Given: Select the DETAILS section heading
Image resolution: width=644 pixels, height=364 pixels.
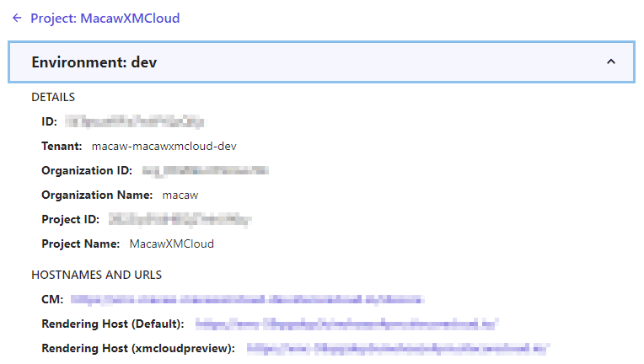Looking at the screenshot, I should coord(53,97).
